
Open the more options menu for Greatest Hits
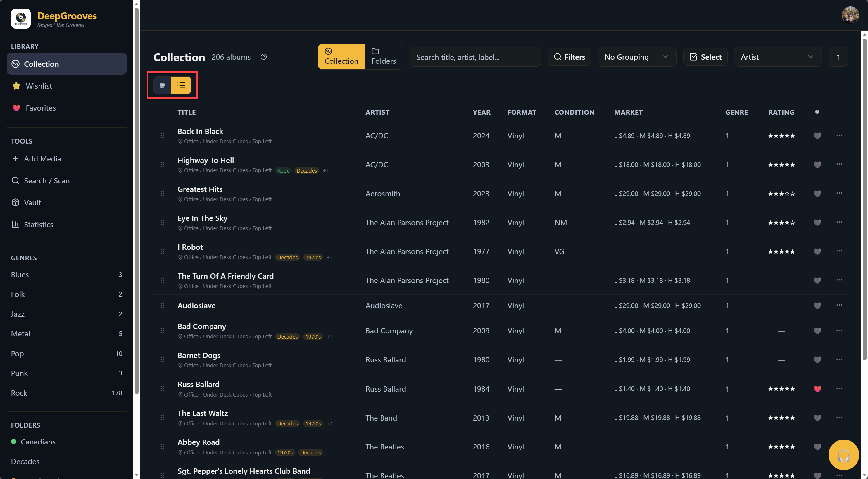click(839, 193)
